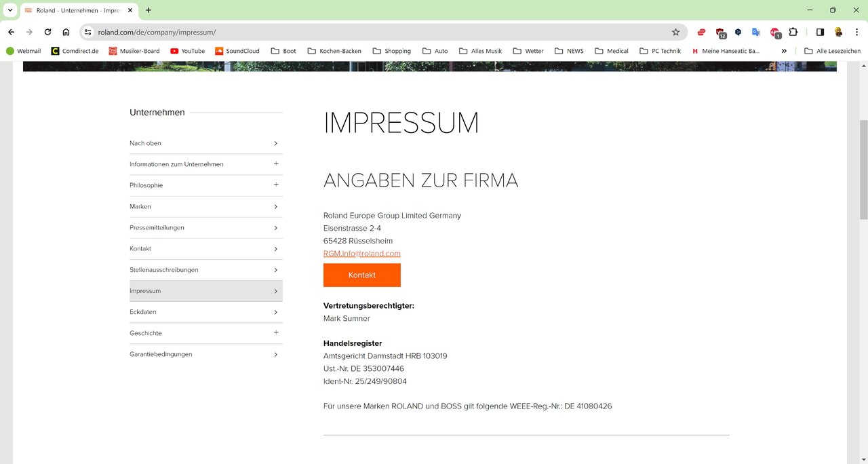Select the Impressum sidebar item

tap(206, 291)
